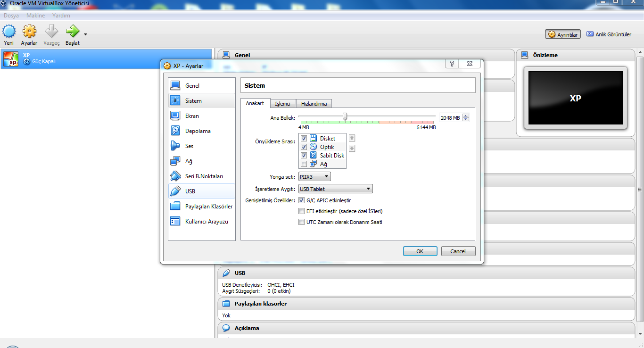
Task: Toggle G/Ç APIC etkinleştir checkbox
Action: 302,200
